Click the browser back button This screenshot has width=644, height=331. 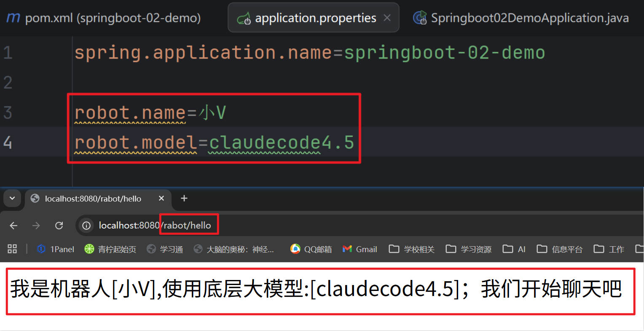pyautogui.click(x=13, y=225)
